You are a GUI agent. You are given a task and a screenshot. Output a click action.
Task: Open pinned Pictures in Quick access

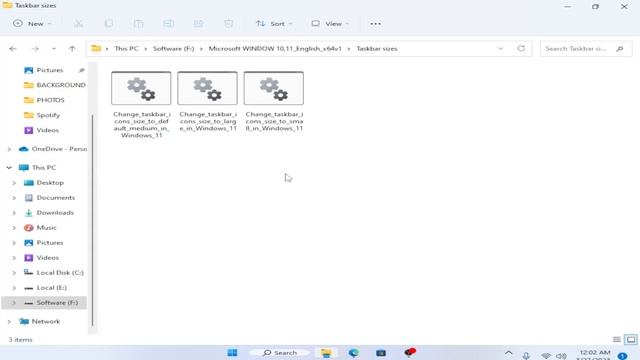point(50,70)
